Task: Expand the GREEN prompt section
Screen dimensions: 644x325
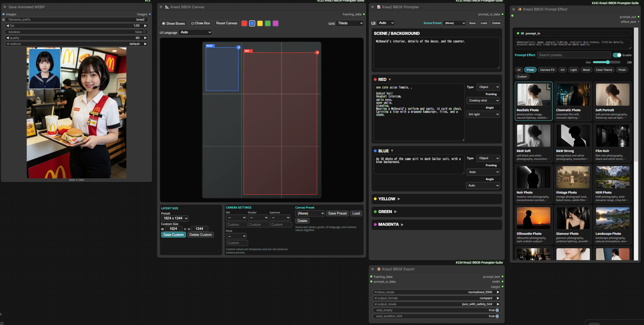Action: tap(395, 212)
